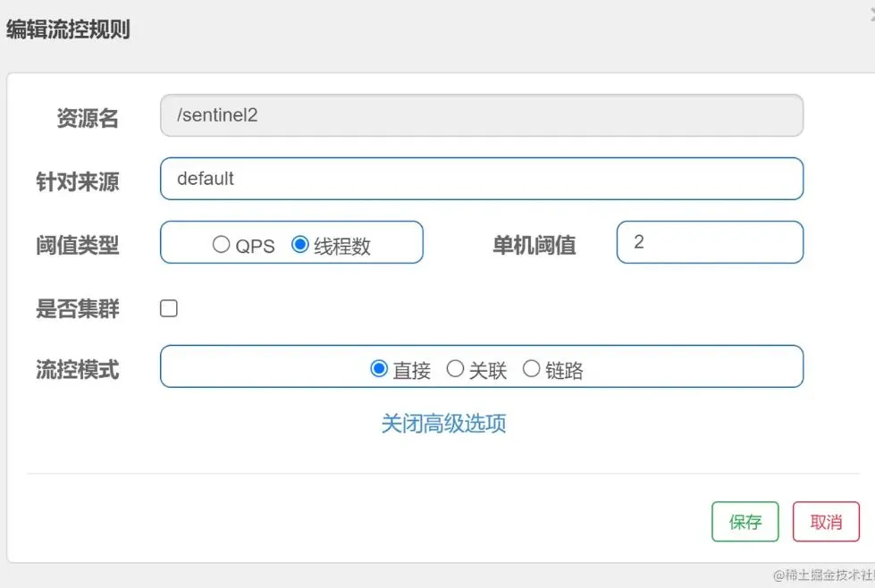
Task: Select the 直接 flow control mode
Action: point(379,369)
